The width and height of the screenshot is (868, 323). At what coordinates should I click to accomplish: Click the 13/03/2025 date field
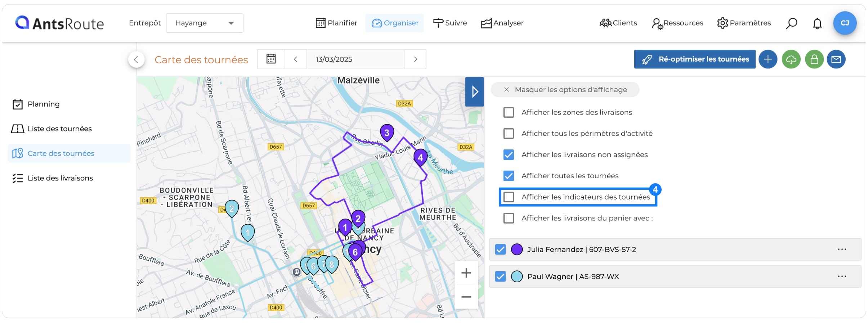[x=355, y=59]
